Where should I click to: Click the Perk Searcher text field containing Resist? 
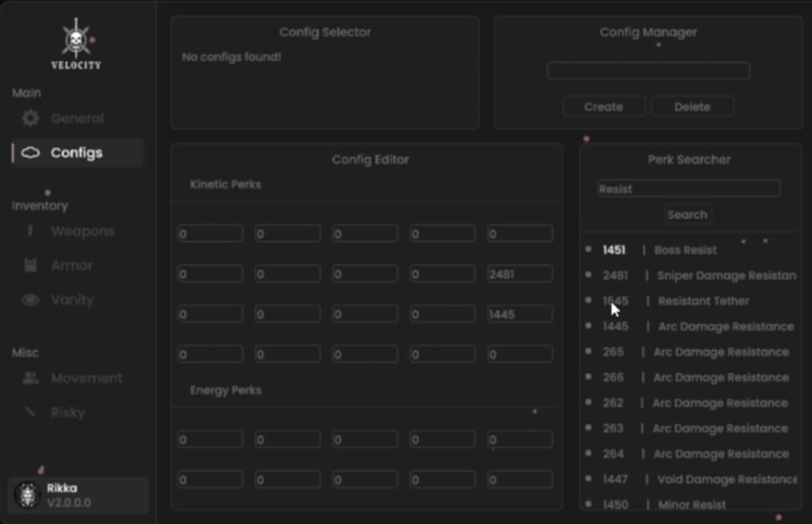tap(688, 189)
